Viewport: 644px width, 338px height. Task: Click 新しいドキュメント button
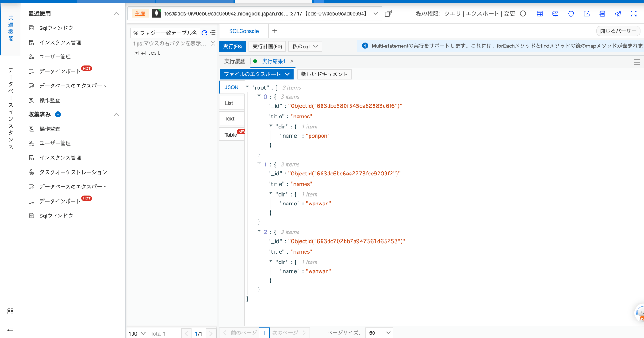coord(324,74)
